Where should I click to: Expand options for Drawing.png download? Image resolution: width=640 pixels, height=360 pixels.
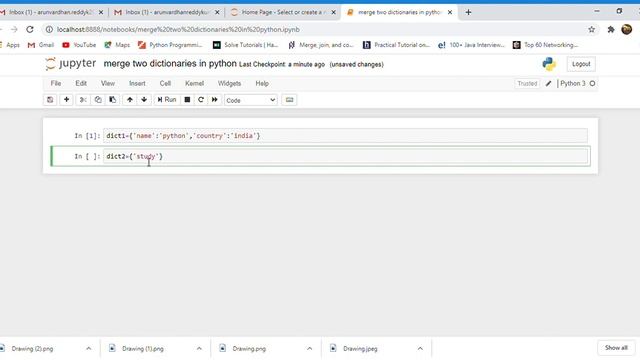tap(309, 349)
